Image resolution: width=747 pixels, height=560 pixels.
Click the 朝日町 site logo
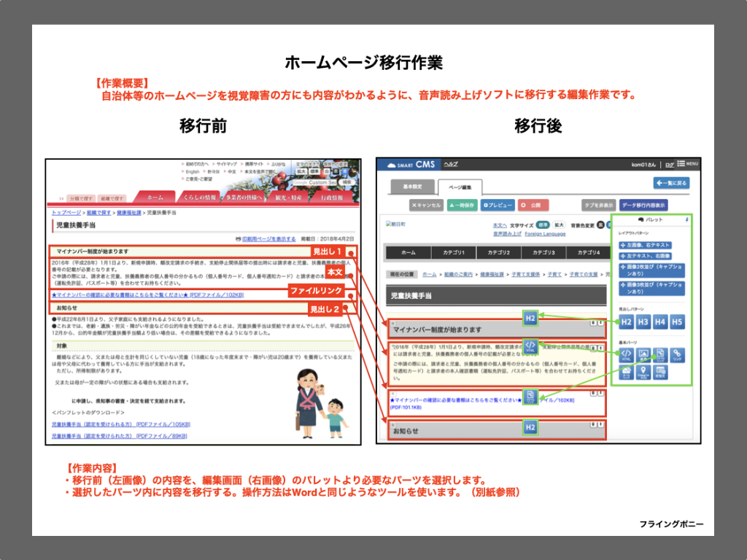click(395, 224)
